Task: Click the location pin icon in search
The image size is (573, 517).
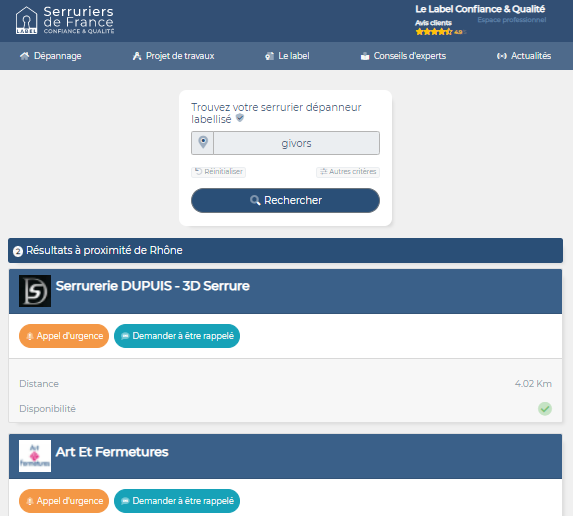Action: (203, 142)
